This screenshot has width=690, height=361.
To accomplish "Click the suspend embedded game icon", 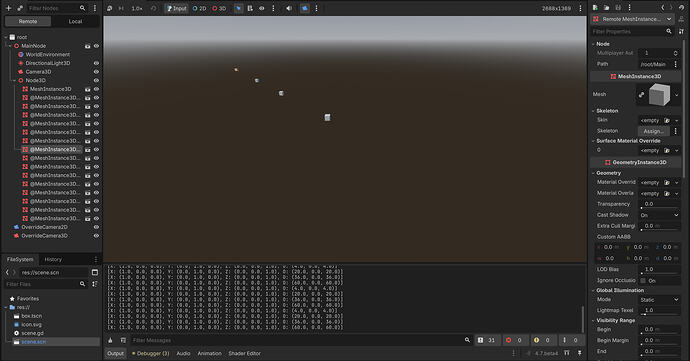I will (x=110, y=8).
